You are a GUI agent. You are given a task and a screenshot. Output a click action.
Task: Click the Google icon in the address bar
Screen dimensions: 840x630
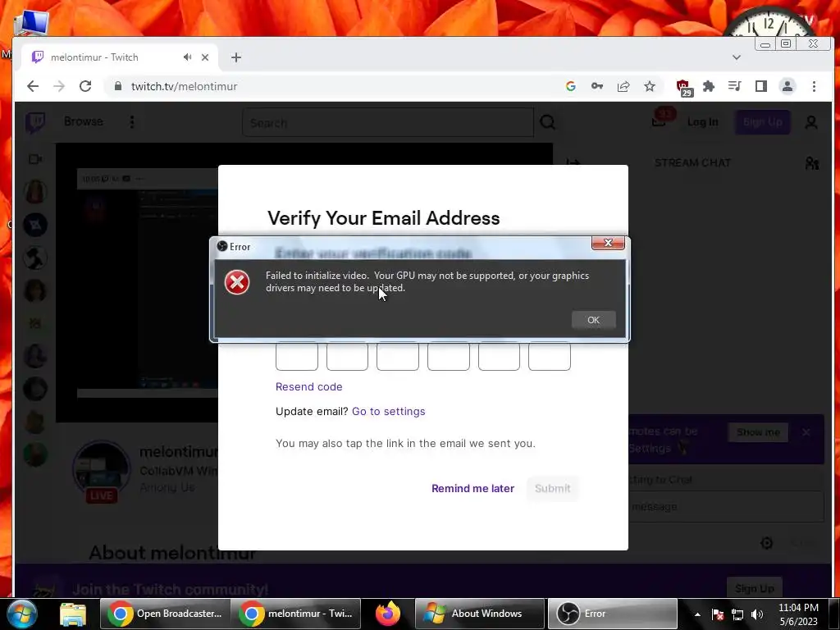pos(571,86)
